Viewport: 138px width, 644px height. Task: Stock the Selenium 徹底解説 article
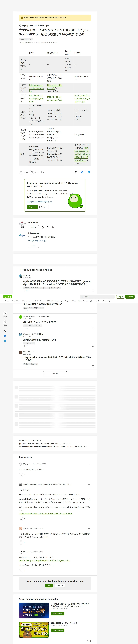click(93, 366)
